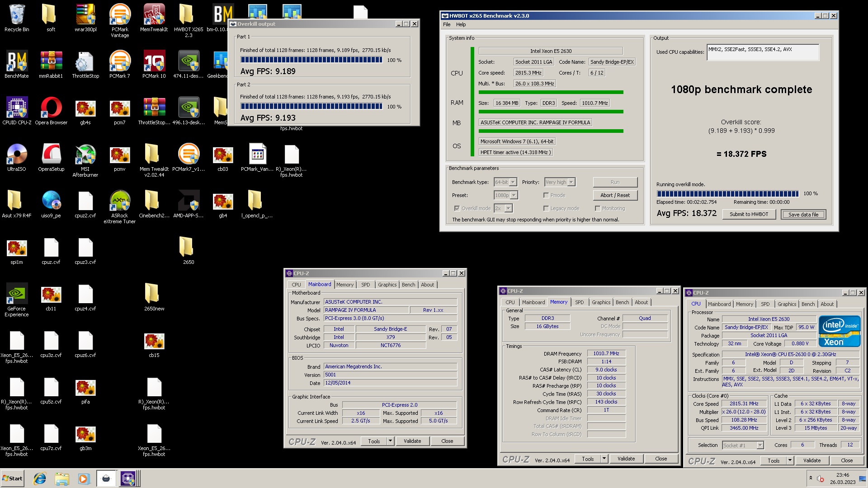Screen dimensions: 868x488
Task: Open MemTweakIt desktop shortcut
Action: [154, 18]
